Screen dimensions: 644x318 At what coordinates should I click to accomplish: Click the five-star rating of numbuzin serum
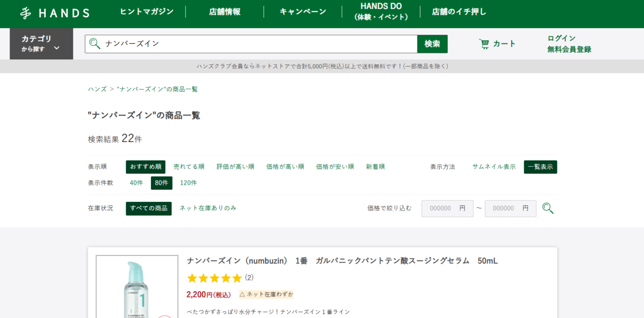[214, 278]
